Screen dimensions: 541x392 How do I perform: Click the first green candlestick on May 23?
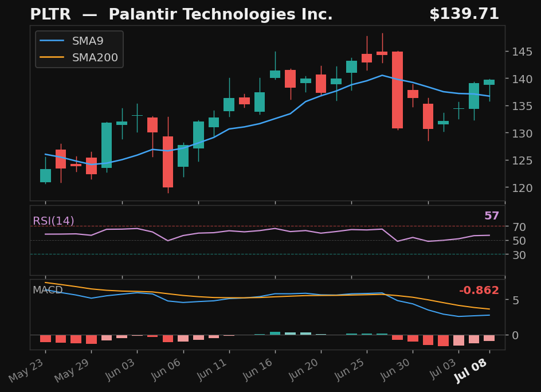pyautogui.click(x=45, y=175)
